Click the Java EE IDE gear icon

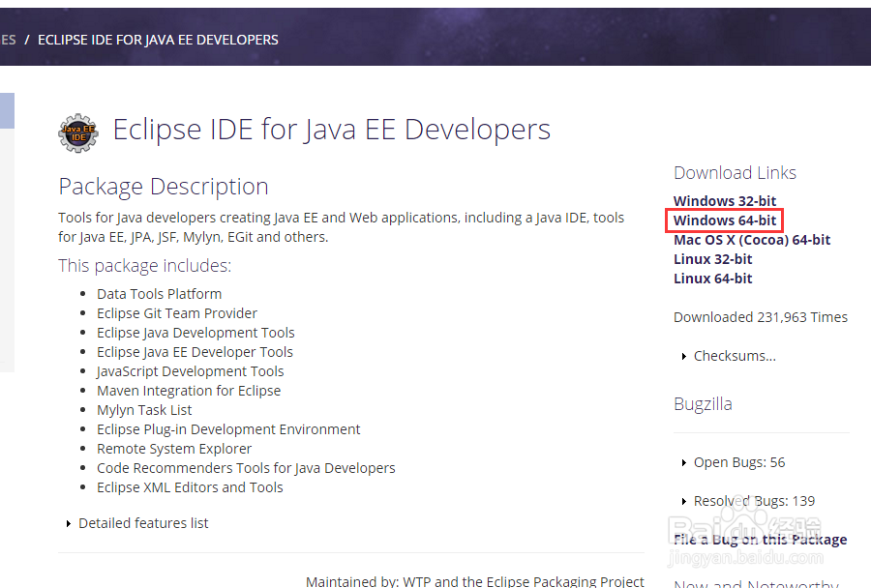coord(78,132)
